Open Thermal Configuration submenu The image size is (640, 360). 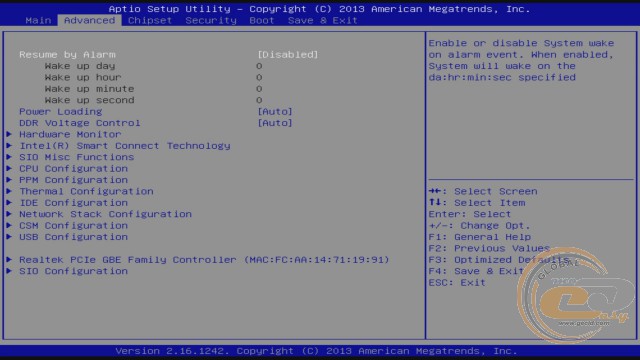point(86,191)
